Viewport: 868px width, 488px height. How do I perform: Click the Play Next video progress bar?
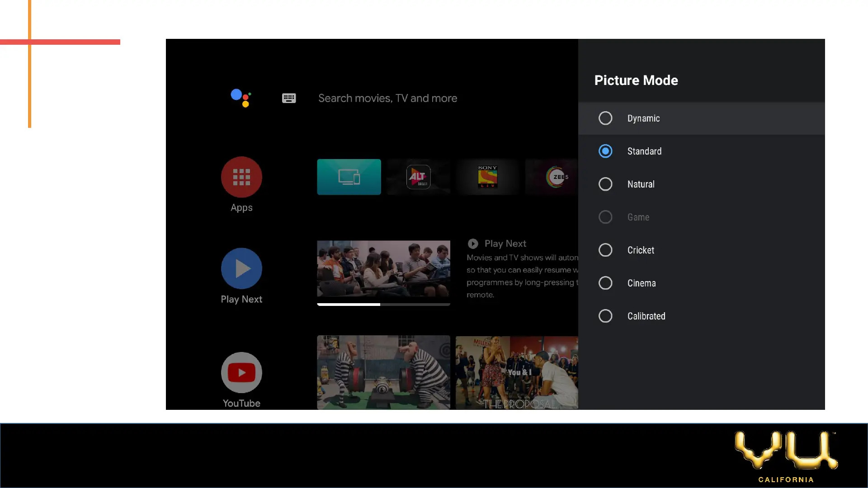[x=383, y=305]
